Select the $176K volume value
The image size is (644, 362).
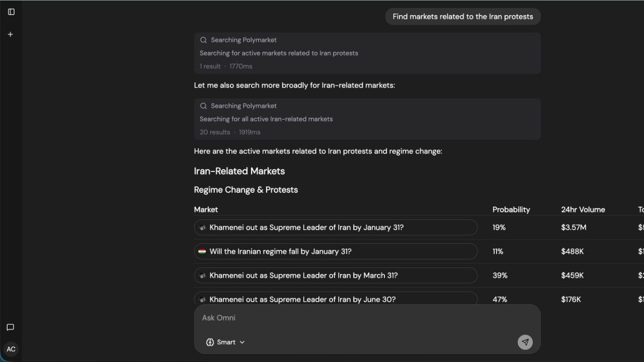tap(571, 299)
